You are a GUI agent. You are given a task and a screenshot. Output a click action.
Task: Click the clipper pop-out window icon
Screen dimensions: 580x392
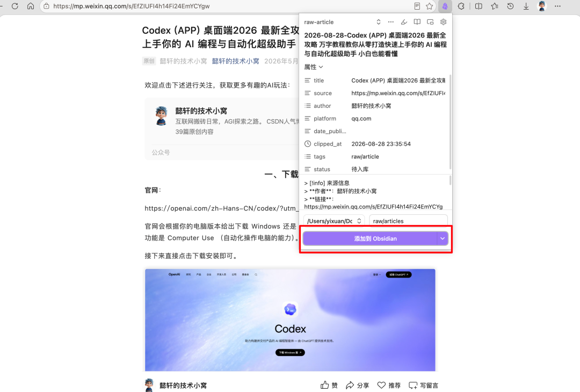[x=430, y=22]
